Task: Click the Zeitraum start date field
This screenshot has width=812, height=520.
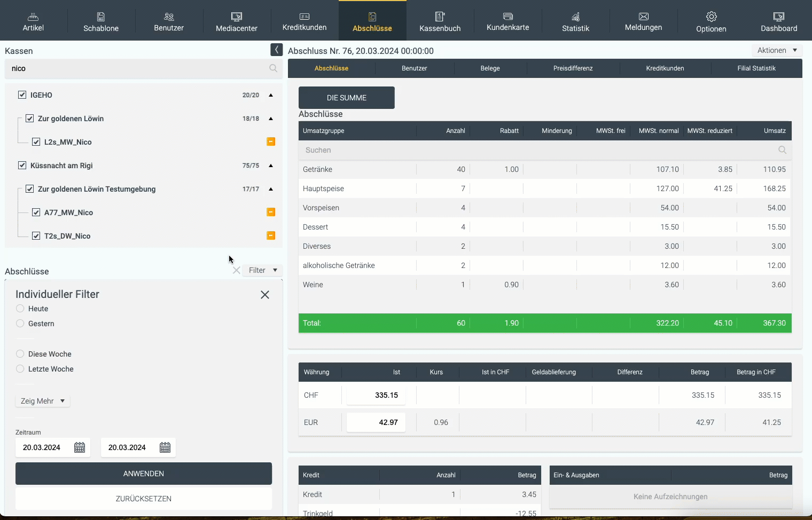Action: (x=53, y=447)
